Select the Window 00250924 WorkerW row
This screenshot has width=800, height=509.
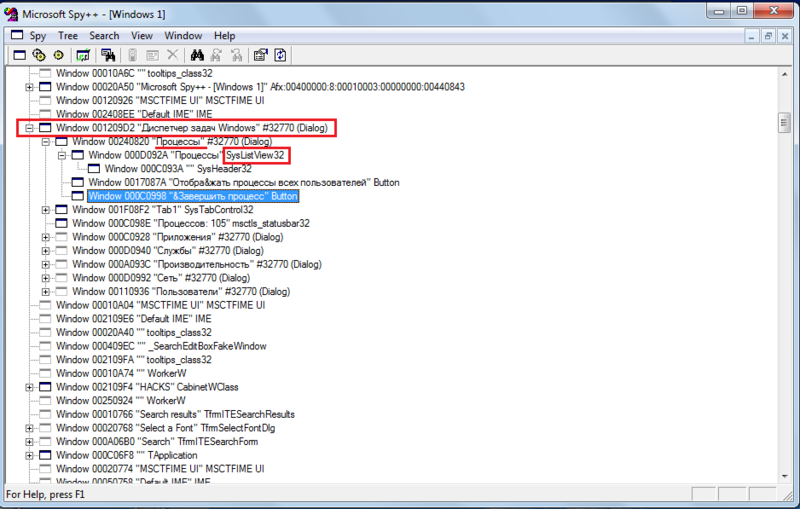coord(120,401)
